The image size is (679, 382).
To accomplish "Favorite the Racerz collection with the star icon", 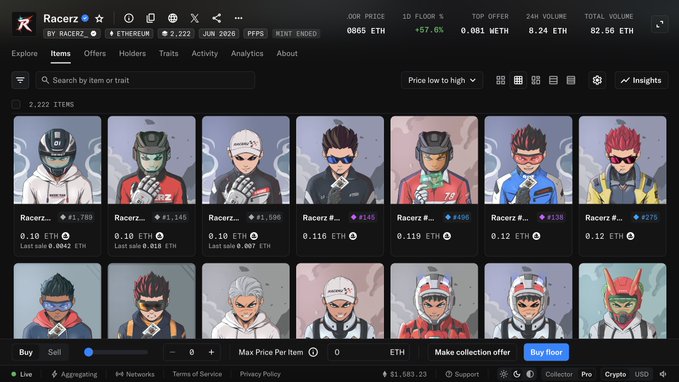I will pos(99,18).
